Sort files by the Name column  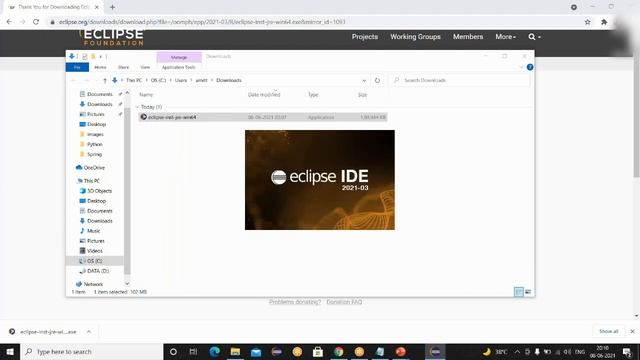pyautogui.click(x=146, y=95)
